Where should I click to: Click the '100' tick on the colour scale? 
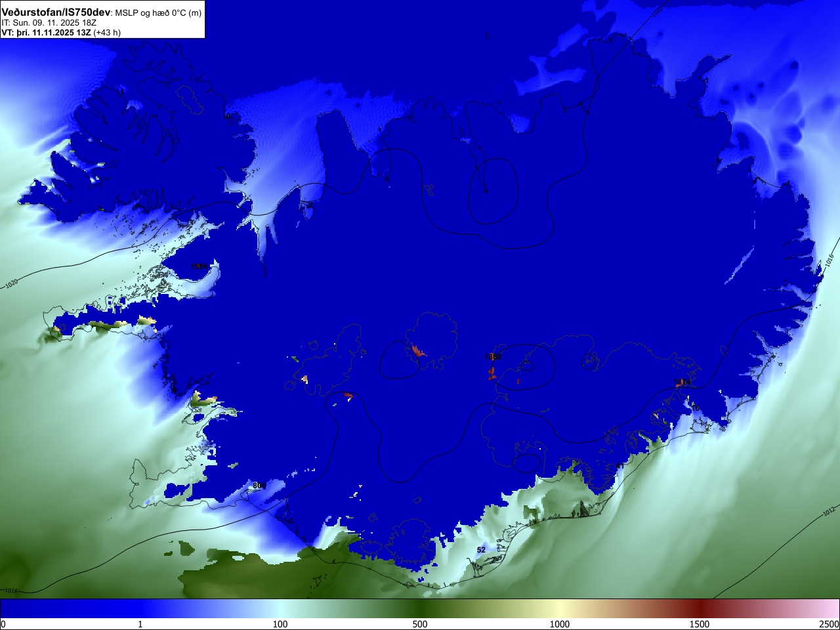[x=280, y=624]
